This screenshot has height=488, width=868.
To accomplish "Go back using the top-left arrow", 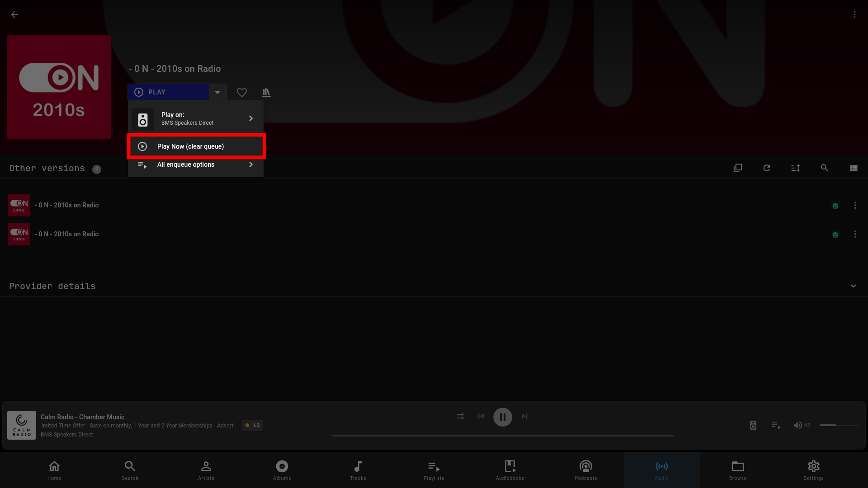I will (x=14, y=14).
